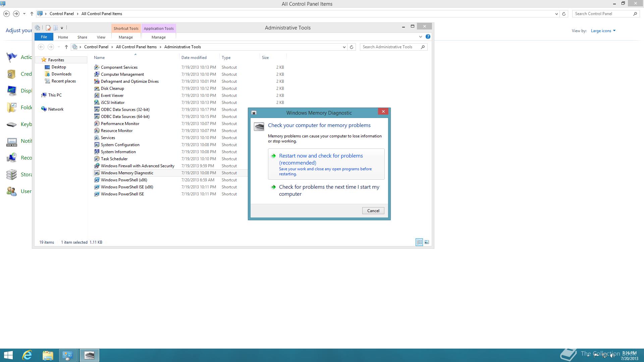Select Windows Firewall with Advanced Security icon

coord(97,166)
